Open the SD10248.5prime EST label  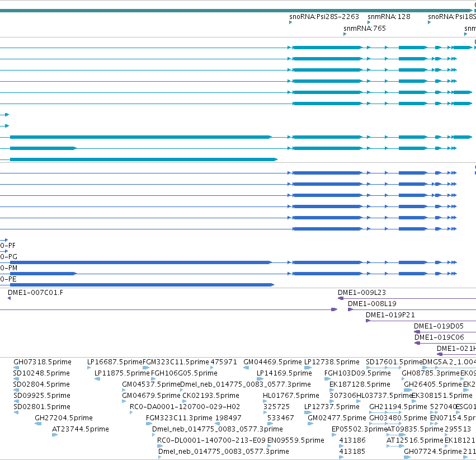pyautogui.click(x=41, y=373)
